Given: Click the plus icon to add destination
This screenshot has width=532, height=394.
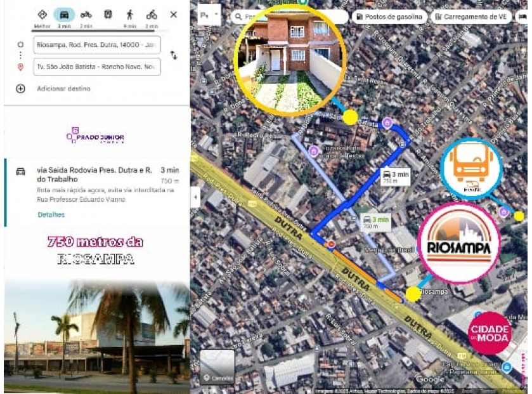Looking at the screenshot, I should click(x=20, y=89).
